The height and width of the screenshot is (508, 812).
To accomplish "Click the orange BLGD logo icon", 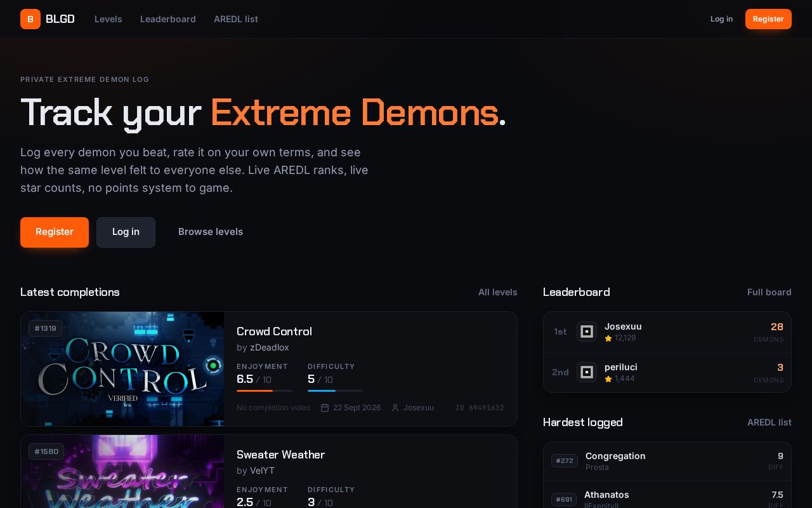I will 30,19.
